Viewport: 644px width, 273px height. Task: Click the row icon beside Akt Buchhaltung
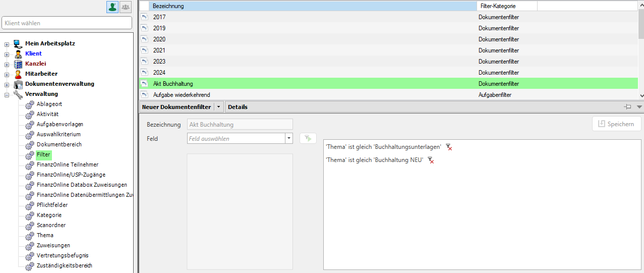click(x=144, y=84)
